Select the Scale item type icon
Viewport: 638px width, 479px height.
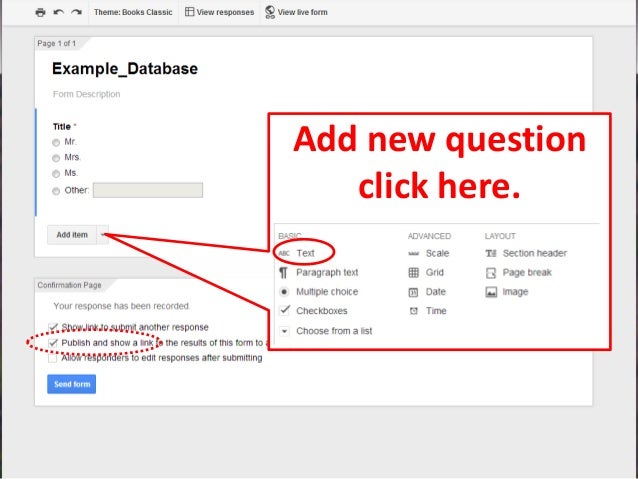tap(413, 254)
